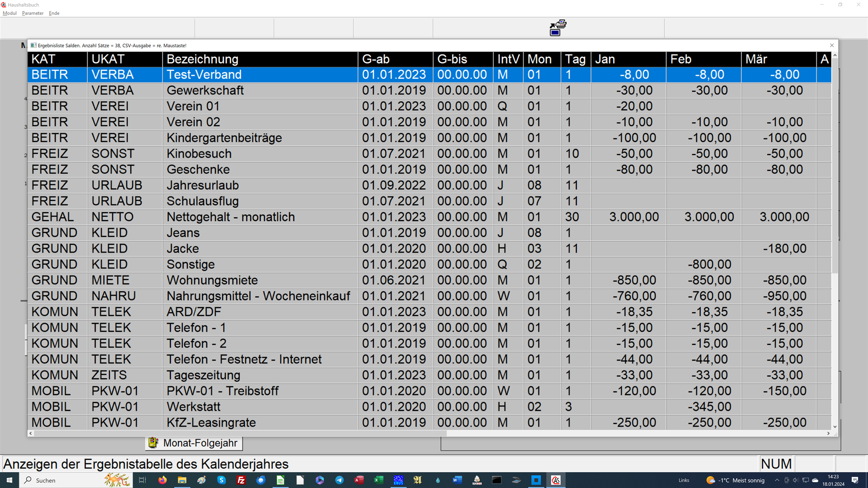This screenshot has width=868, height=488.
Task: Select the Gewerkschaft row
Action: [x=429, y=90]
